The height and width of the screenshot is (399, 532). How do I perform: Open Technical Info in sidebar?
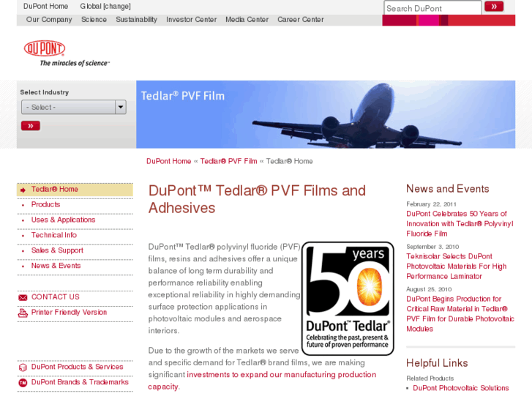point(54,235)
